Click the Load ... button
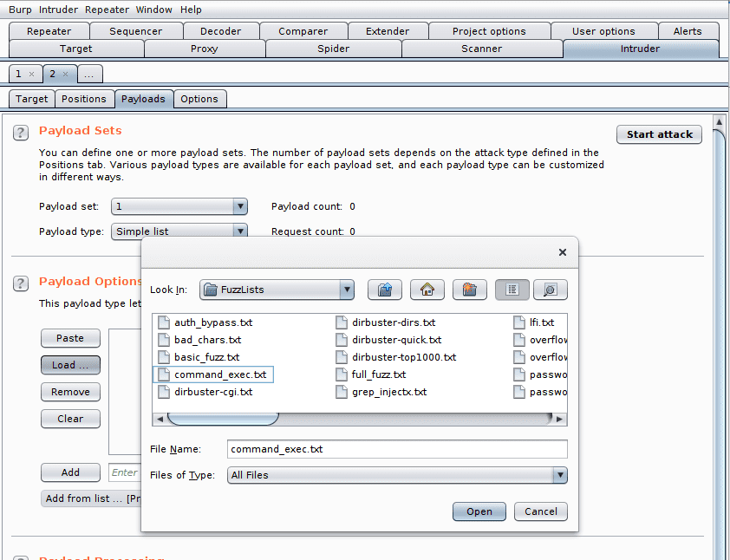The width and height of the screenshot is (730, 560). 70,365
